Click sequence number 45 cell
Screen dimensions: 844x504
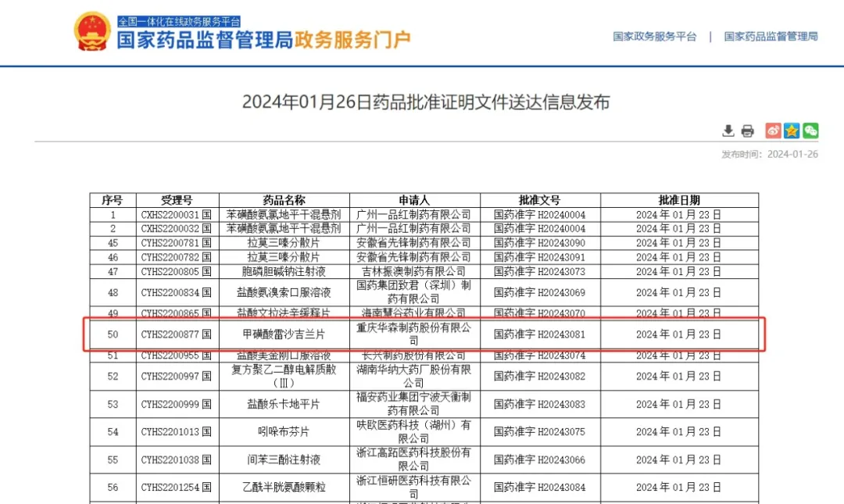pyautogui.click(x=113, y=243)
